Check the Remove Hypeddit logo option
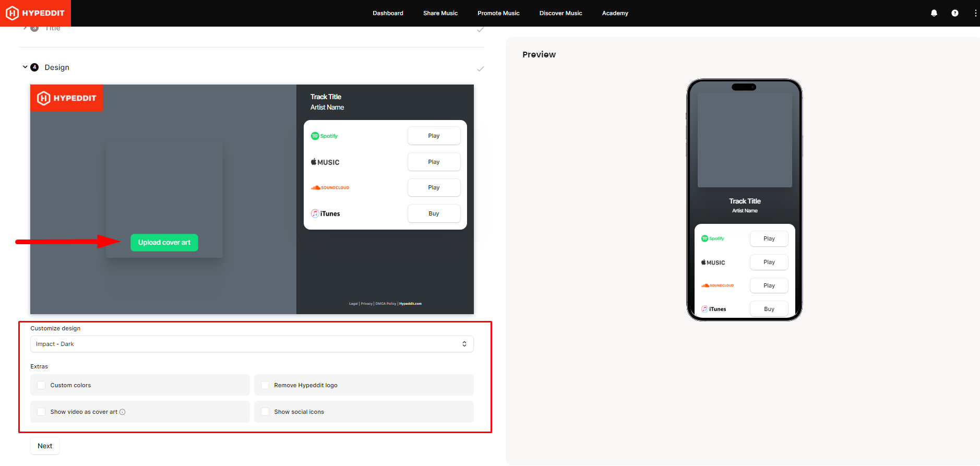The height and width of the screenshot is (466, 980). click(265, 386)
